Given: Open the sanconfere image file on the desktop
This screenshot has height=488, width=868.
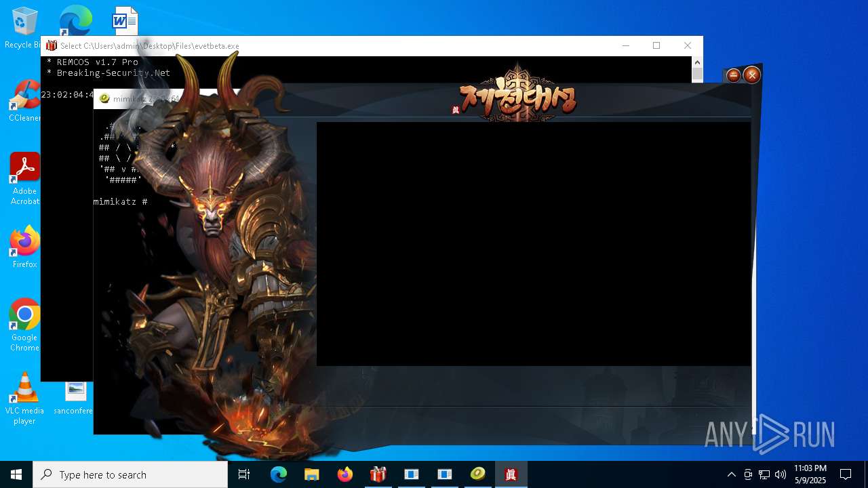Looking at the screenshot, I should [x=75, y=399].
